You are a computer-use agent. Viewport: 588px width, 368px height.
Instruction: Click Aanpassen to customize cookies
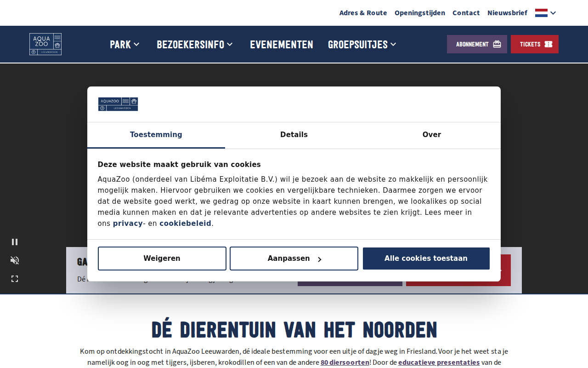294,259
